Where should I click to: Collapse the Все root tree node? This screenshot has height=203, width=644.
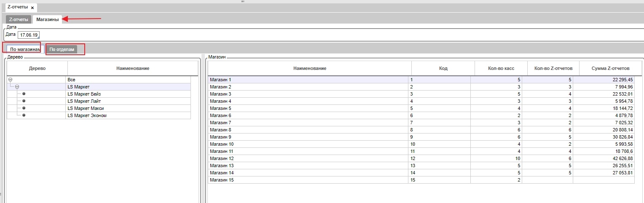click(x=11, y=80)
